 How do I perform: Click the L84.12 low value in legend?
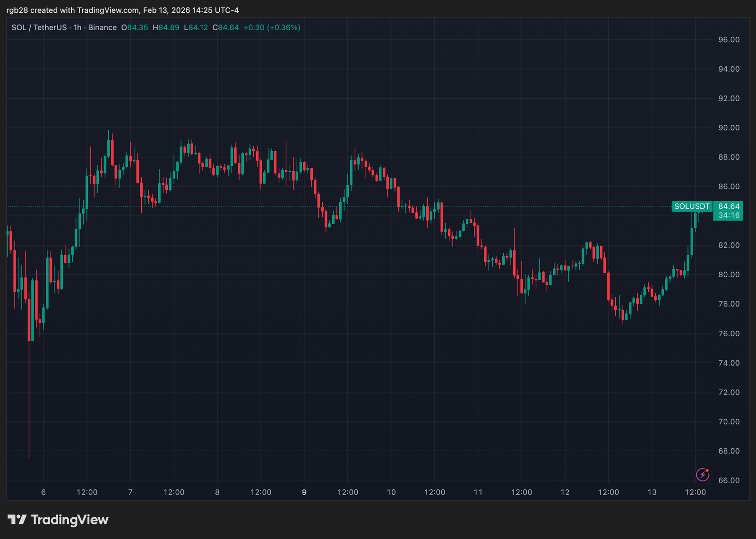(x=195, y=27)
